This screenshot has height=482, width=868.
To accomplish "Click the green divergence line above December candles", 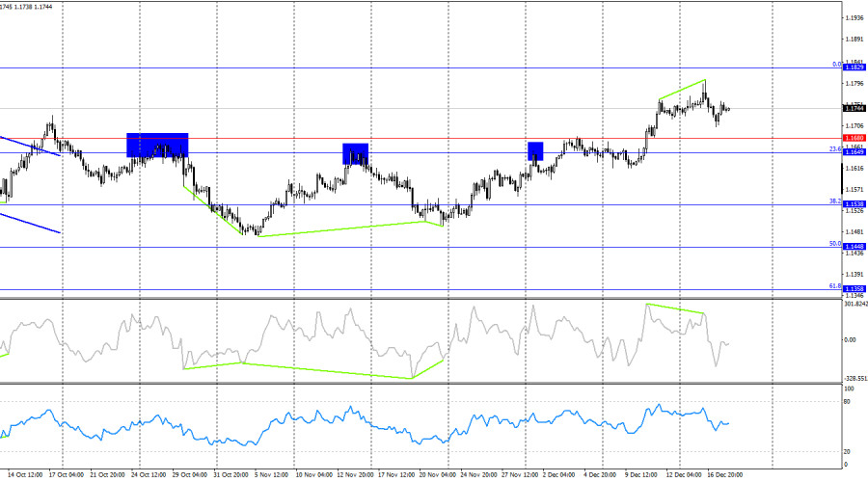I will (682, 89).
